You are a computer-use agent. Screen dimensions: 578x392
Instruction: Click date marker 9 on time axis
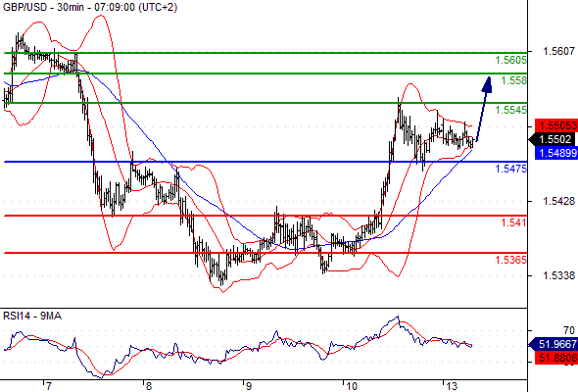coord(248,386)
